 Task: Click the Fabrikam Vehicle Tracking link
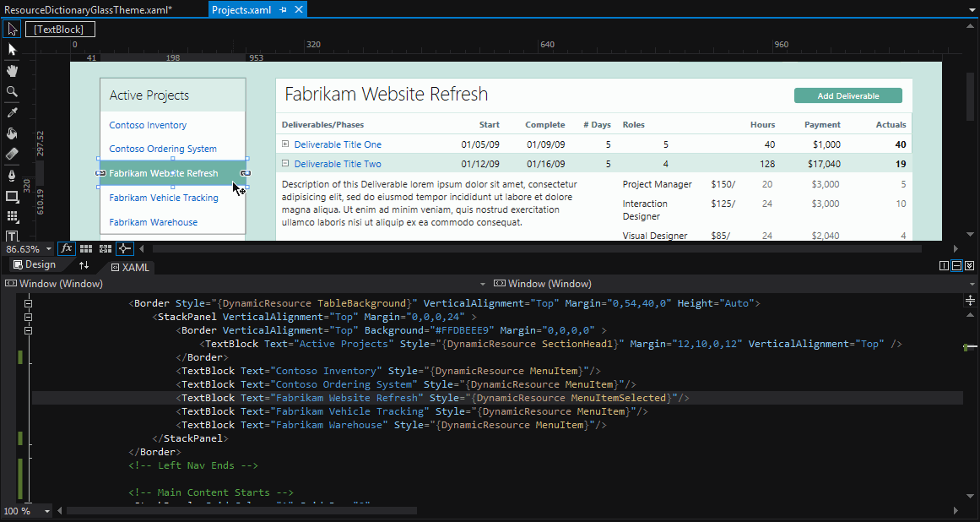(x=164, y=198)
